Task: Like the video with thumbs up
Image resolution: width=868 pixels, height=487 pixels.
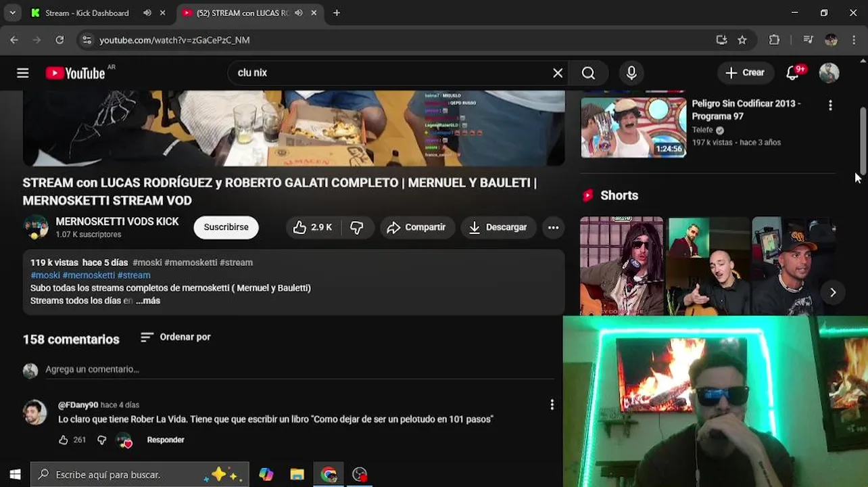Action: point(312,227)
